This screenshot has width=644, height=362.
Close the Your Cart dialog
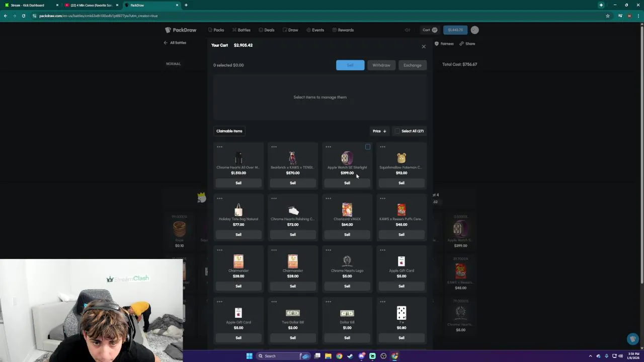point(424,47)
